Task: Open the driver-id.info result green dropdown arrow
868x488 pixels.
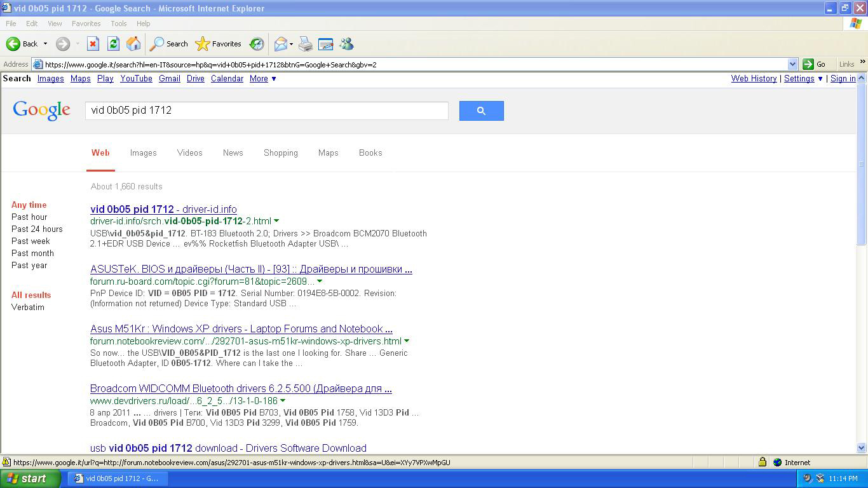Action: 276,221
